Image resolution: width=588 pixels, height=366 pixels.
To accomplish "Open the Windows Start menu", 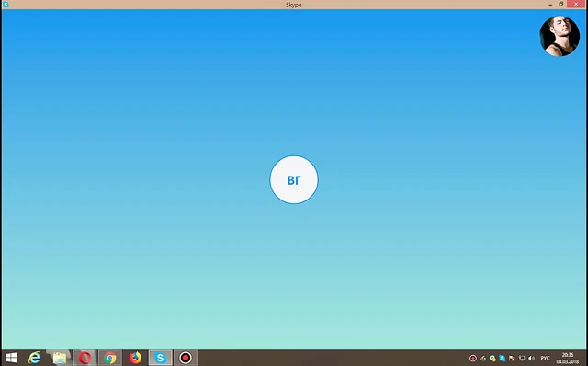I will point(11,358).
